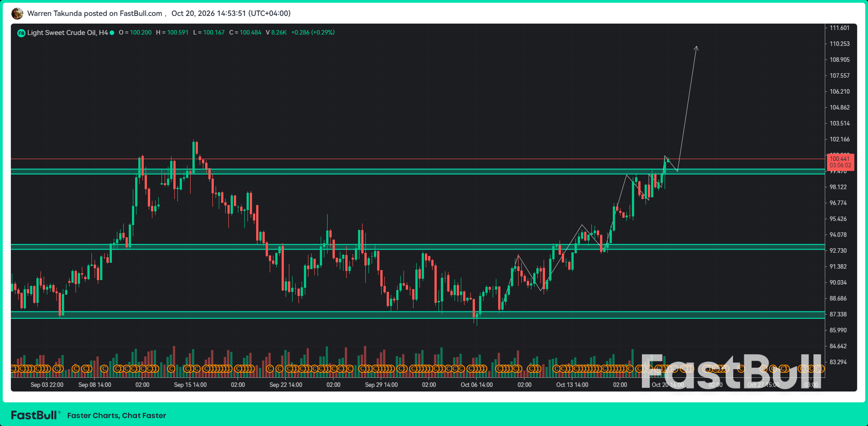The image size is (868, 426).
Task: Click the 'Sep 15 14:00' time axis label
Action: 190,385
